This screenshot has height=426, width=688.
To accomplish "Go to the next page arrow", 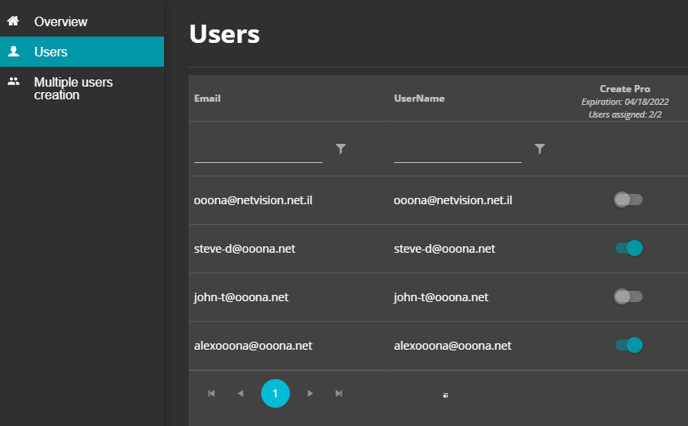I will tap(310, 394).
